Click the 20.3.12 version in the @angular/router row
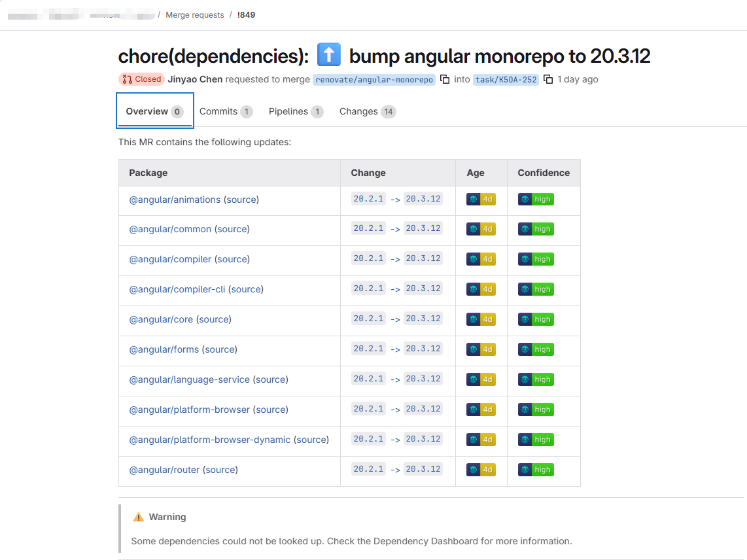The height and width of the screenshot is (560, 747). (423, 469)
